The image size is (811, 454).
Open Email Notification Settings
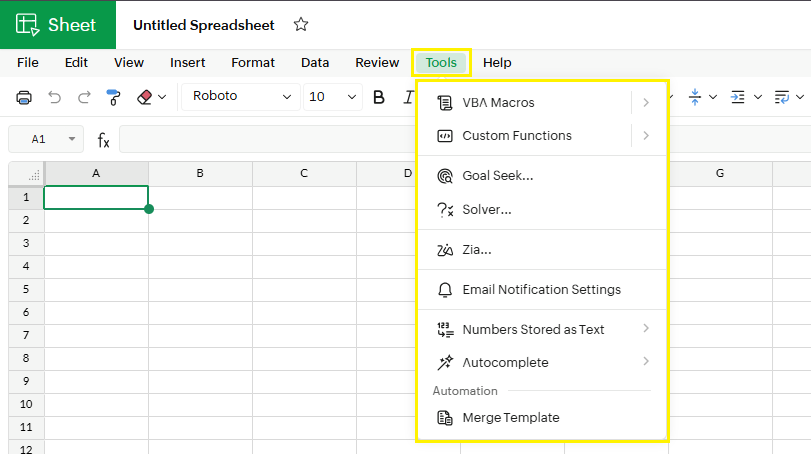click(x=542, y=290)
